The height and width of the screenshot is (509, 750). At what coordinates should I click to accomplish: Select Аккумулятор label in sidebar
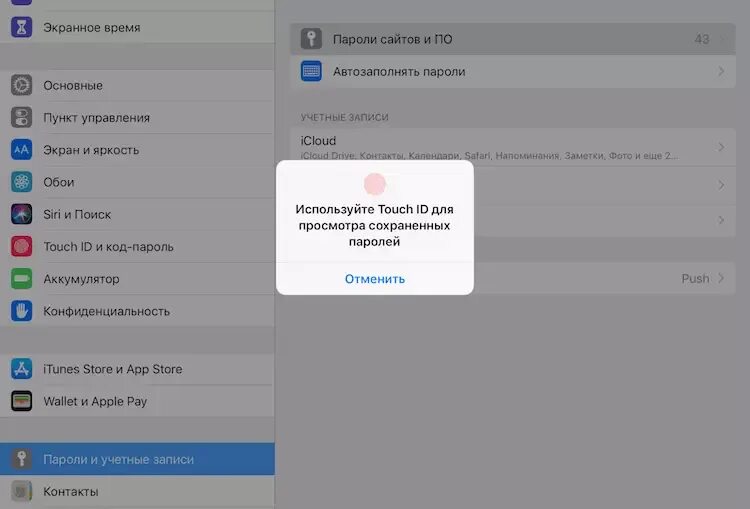[81, 279]
